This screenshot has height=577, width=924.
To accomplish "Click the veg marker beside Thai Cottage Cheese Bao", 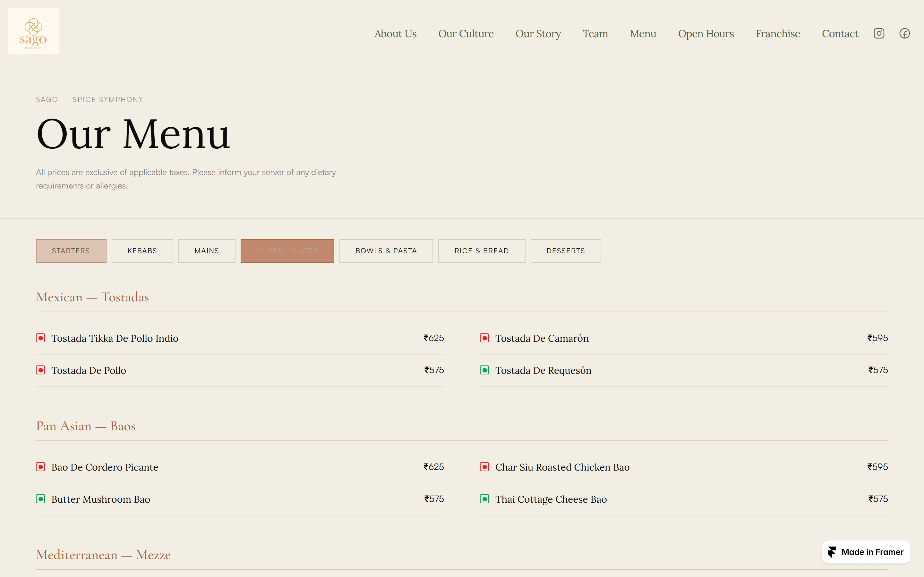I will click(484, 499).
